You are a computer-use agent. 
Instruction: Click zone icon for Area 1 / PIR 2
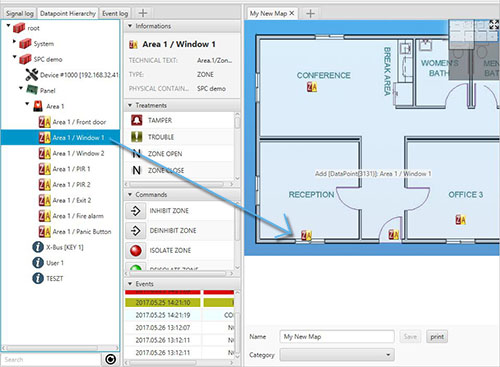point(44,184)
